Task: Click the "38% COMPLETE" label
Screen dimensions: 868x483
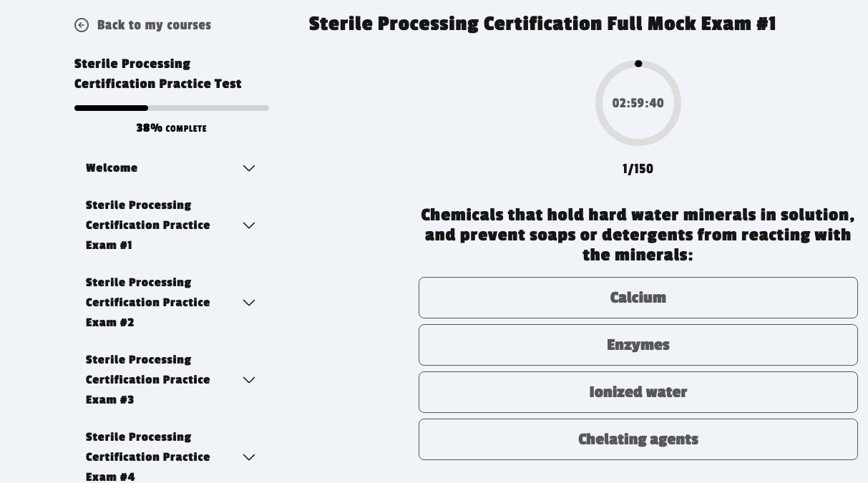Action: (171, 128)
